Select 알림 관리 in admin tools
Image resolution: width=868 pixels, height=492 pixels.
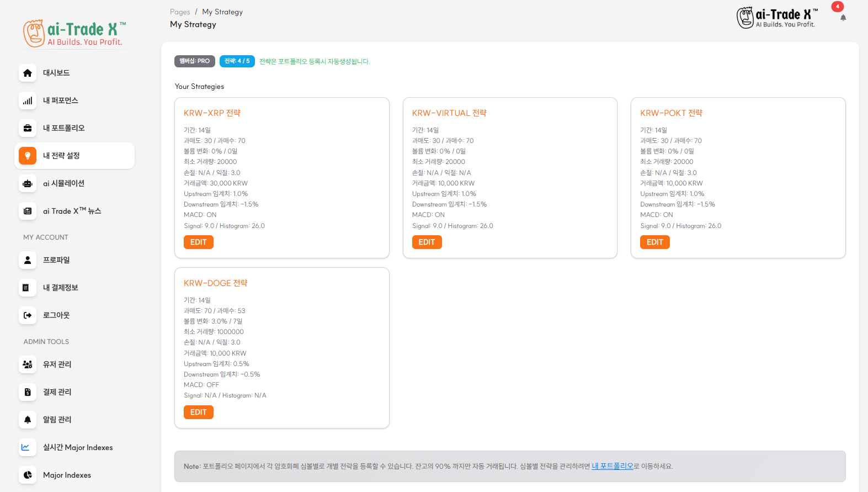(57, 420)
